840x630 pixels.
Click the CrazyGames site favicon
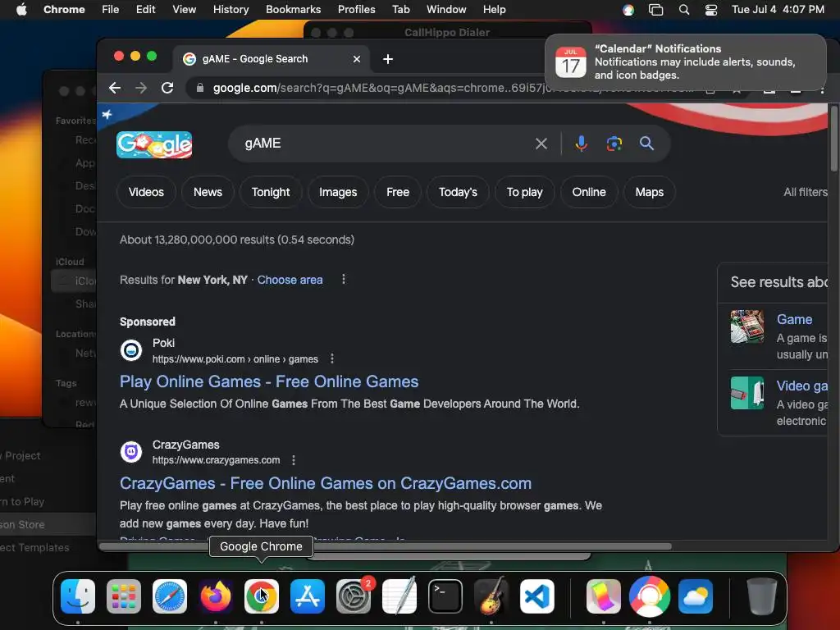point(131,452)
